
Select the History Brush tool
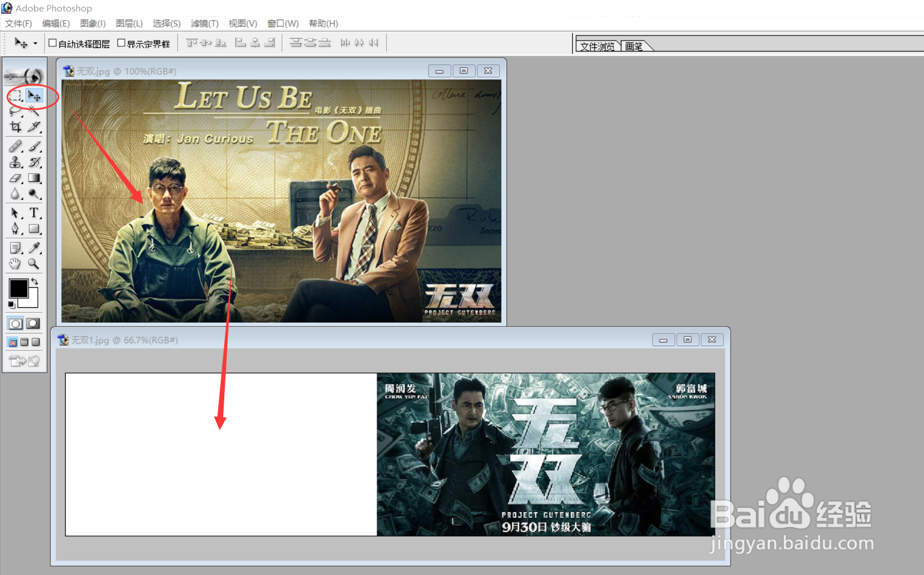(34, 162)
